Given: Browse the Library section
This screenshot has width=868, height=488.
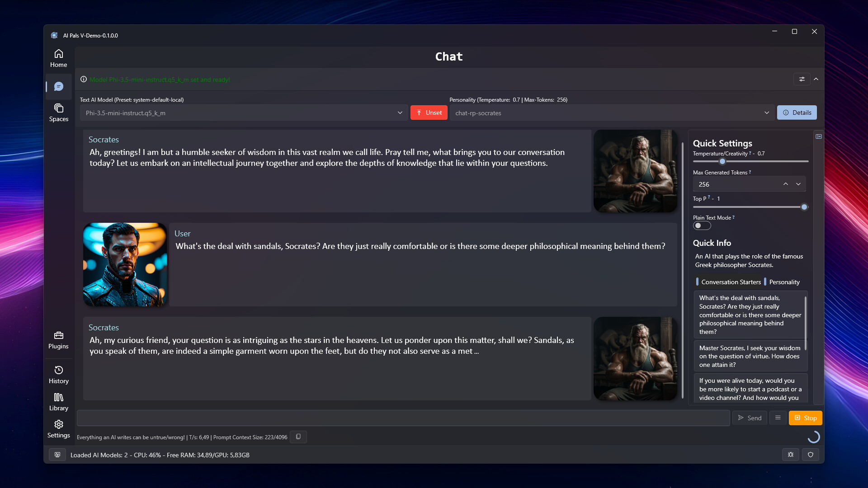Looking at the screenshot, I should point(58,402).
